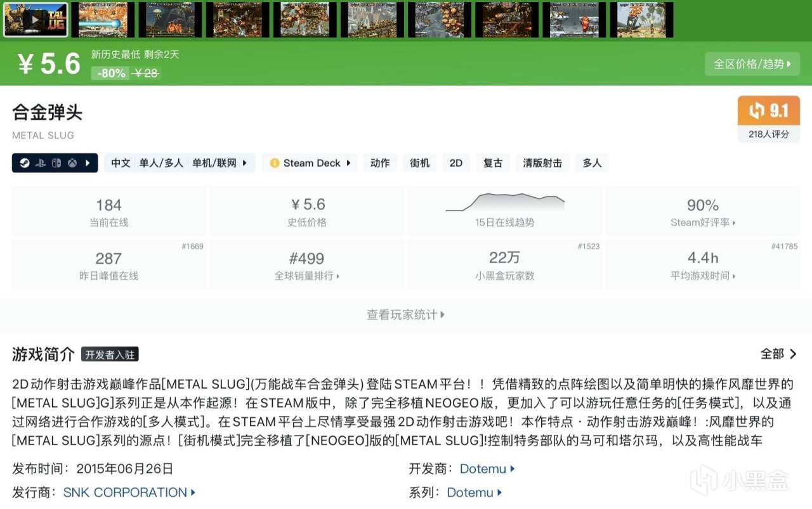The width and height of the screenshot is (812, 509).
Task: View the 218人评分 rating count
Action: coord(769,134)
